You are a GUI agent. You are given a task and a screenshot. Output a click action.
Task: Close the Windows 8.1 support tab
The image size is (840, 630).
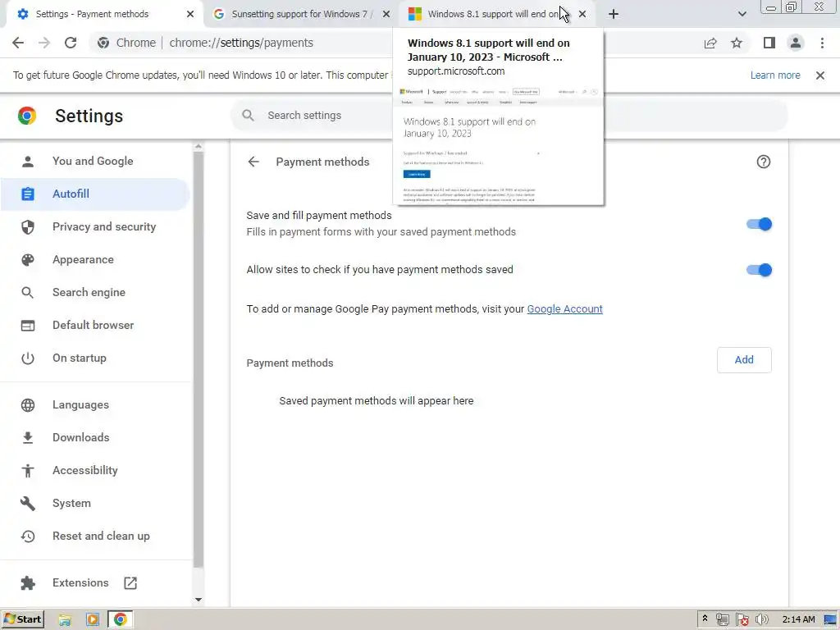click(x=582, y=14)
